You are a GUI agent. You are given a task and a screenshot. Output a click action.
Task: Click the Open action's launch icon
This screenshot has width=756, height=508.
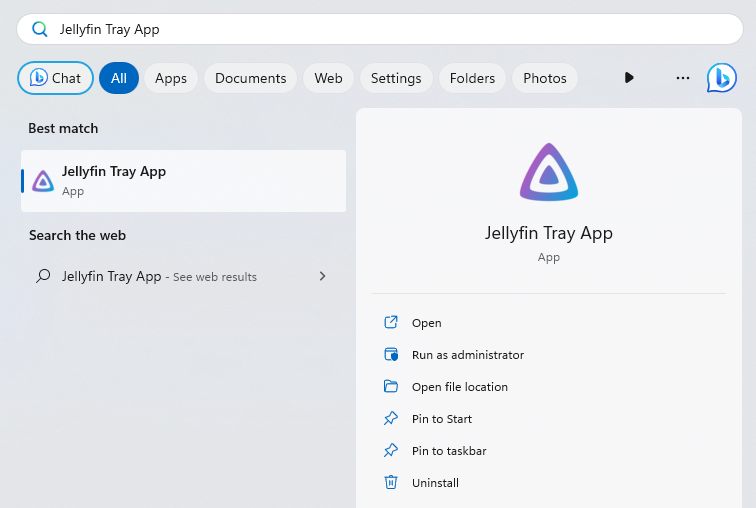pyautogui.click(x=391, y=322)
